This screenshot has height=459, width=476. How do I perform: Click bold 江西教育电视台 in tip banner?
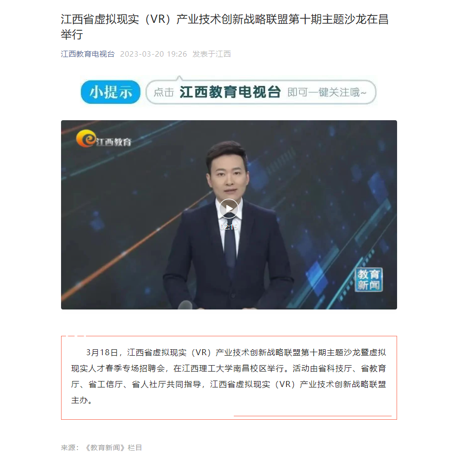230,92
